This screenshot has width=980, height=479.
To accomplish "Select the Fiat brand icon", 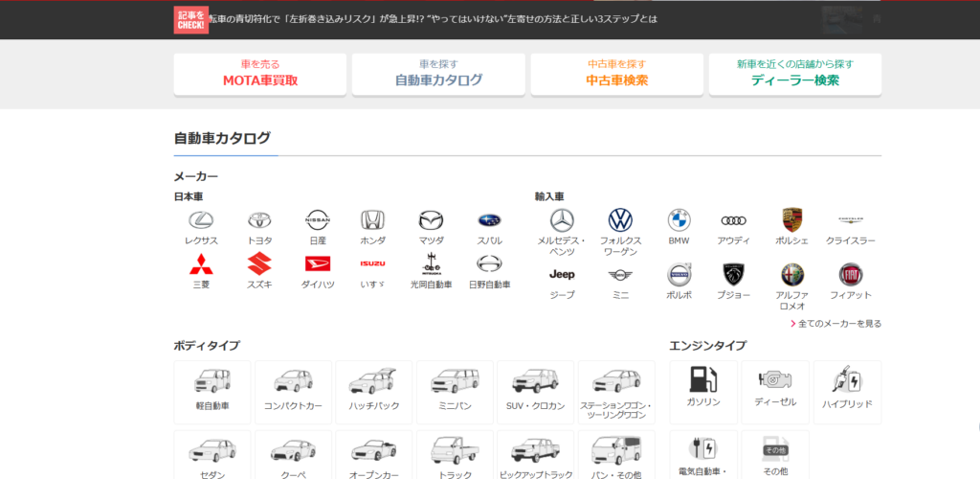I will pyautogui.click(x=851, y=275).
